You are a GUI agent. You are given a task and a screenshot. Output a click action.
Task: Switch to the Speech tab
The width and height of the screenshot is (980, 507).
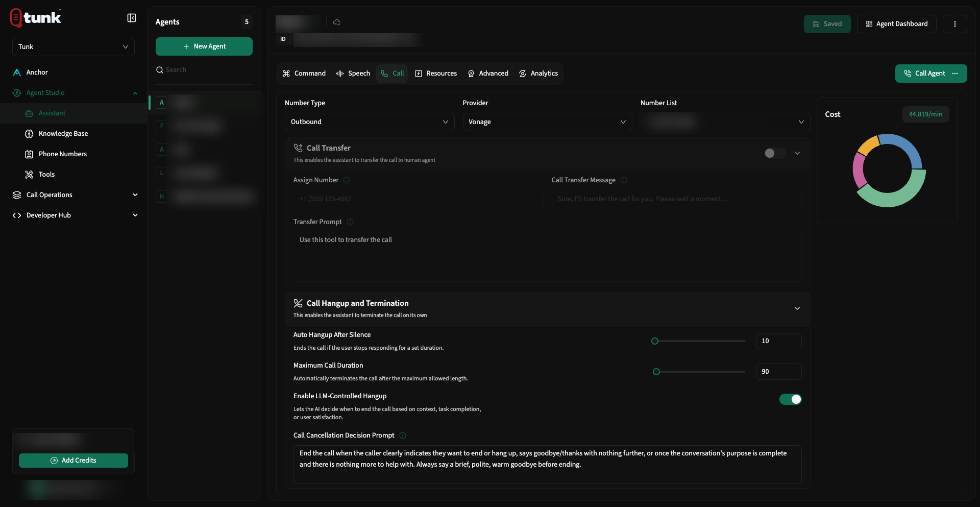[x=353, y=74]
